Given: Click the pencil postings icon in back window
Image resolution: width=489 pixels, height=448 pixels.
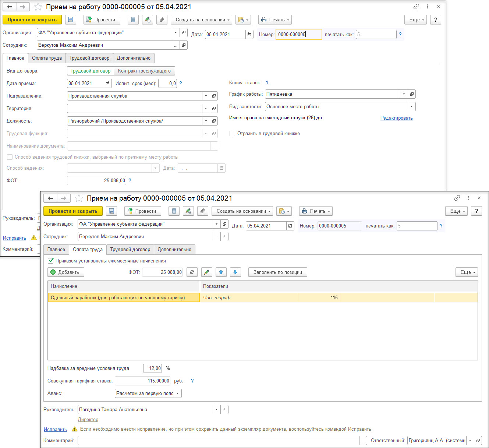Looking at the screenshot, I should pyautogui.click(x=148, y=20).
